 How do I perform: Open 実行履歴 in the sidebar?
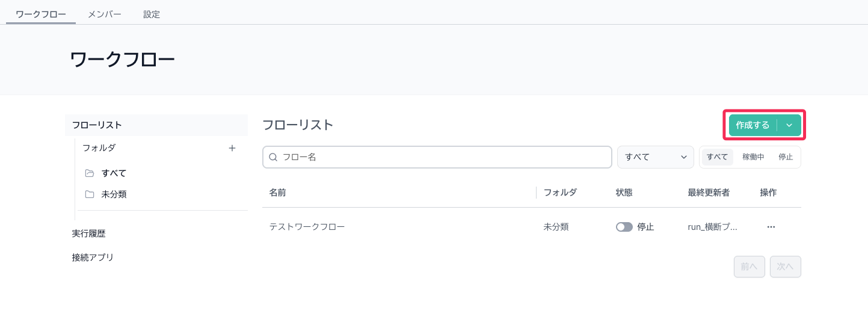[x=89, y=234]
